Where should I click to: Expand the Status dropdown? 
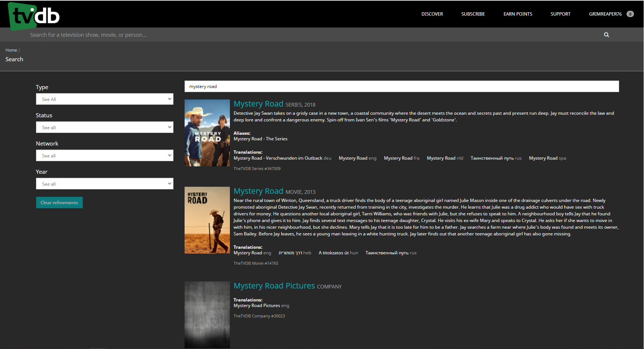pyautogui.click(x=104, y=127)
